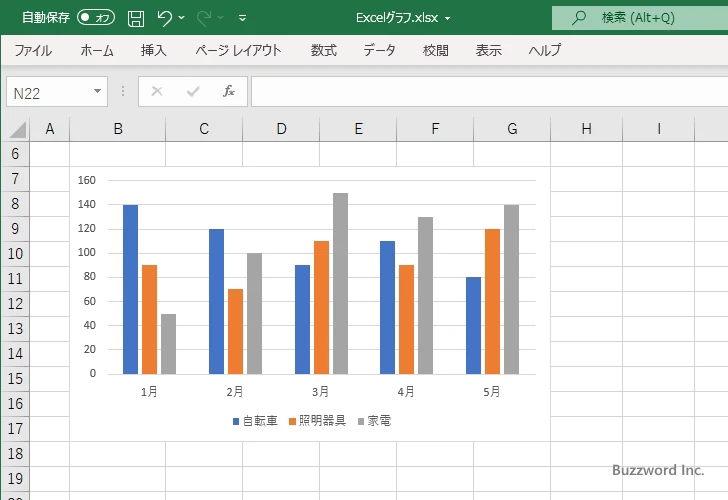Viewport: 728px width, 500px height.
Task: Click the Redo arrow icon
Action: point(203,18)
